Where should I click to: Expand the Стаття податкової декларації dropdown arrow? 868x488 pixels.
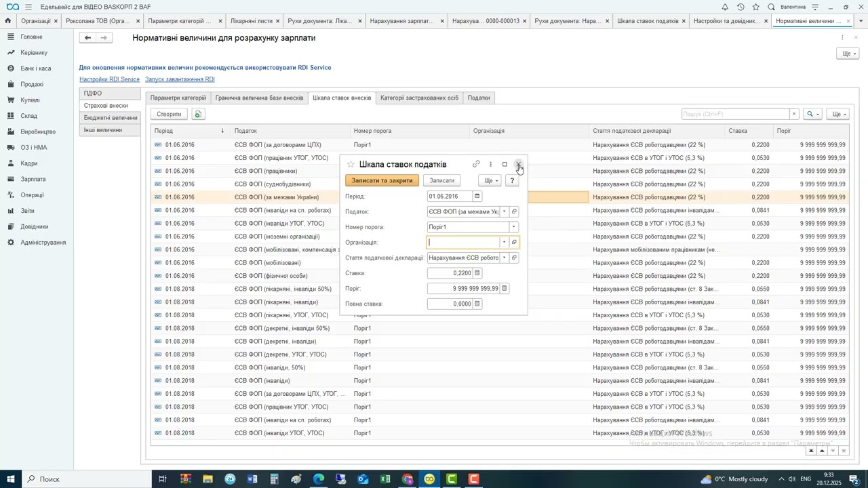505,258
